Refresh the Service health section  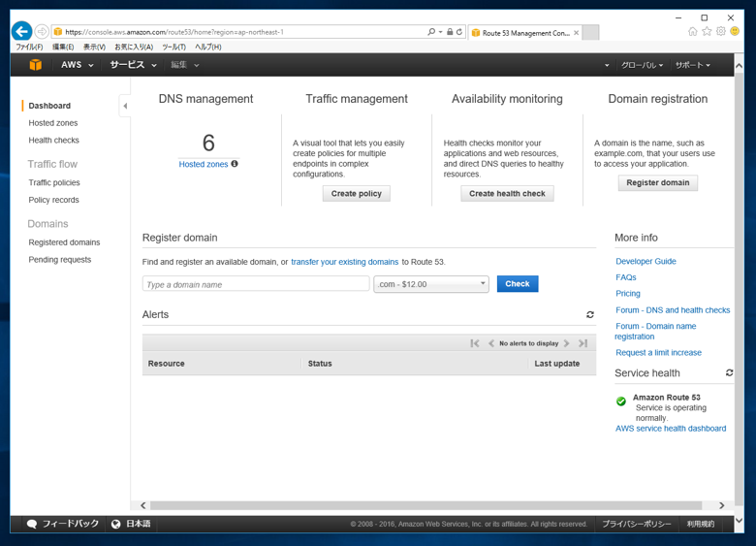(730, 372)
